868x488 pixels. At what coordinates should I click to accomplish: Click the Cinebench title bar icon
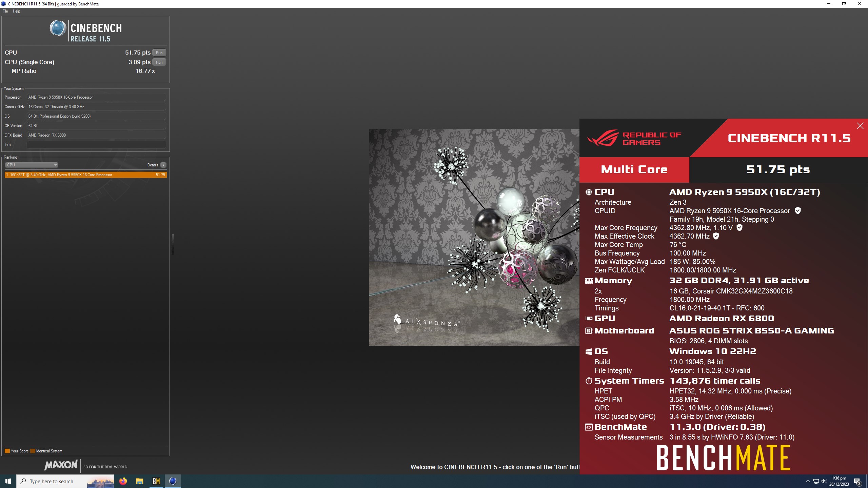[3, 4]
